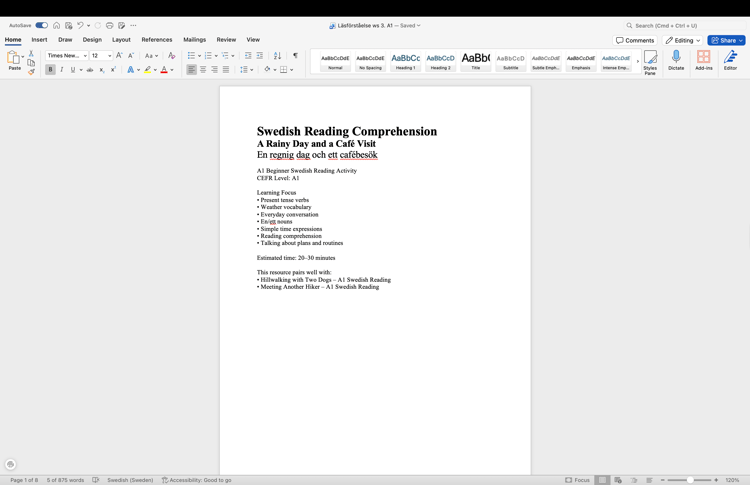Image resolution: width=750 pixels, height=485 pixels.
Task: Switch to Review tab
Action: (226, 40)
